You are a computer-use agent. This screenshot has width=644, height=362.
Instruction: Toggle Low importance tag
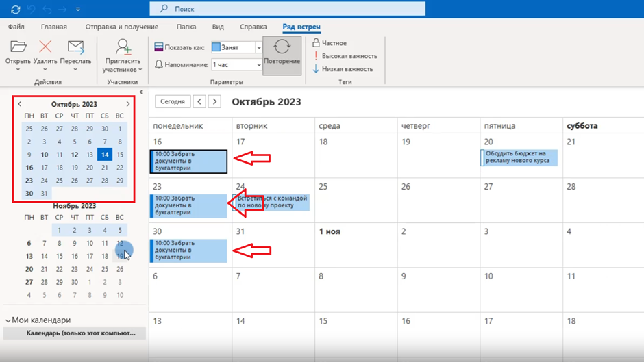[343, 69]
